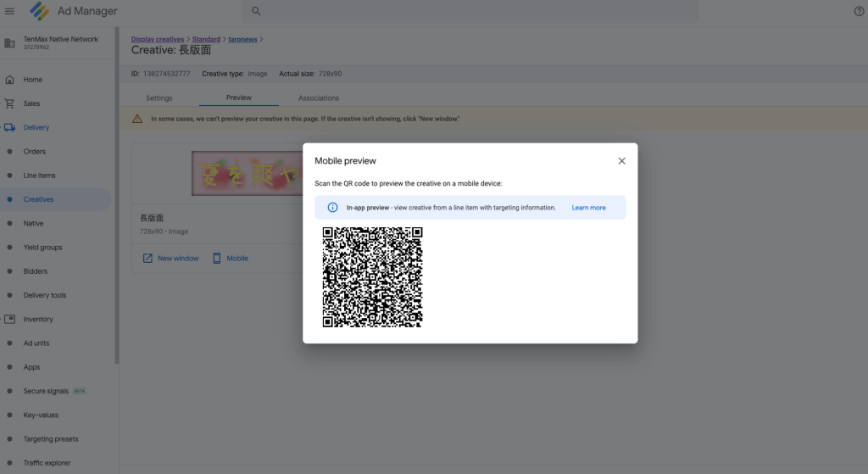Click the Delivery truck icon
Viewport: 868px width, 474px height.
tap(9, 127)
